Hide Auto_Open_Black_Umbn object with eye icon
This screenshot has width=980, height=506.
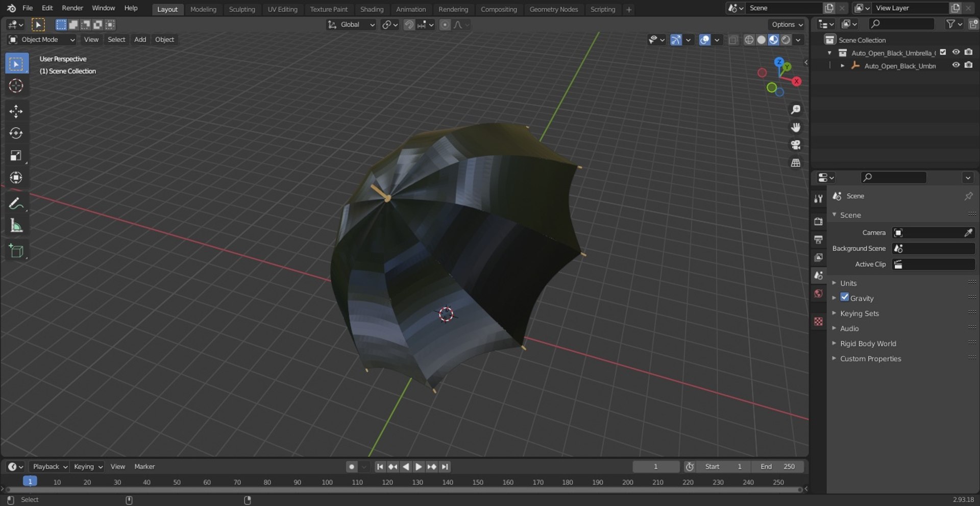[x=956, y=65]
